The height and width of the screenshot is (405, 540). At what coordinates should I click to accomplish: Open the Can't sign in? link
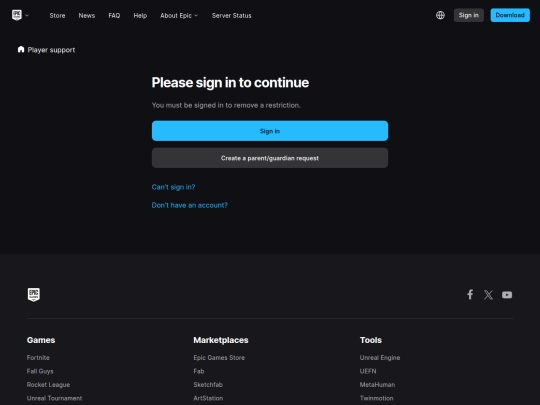[x=173, y=187]
